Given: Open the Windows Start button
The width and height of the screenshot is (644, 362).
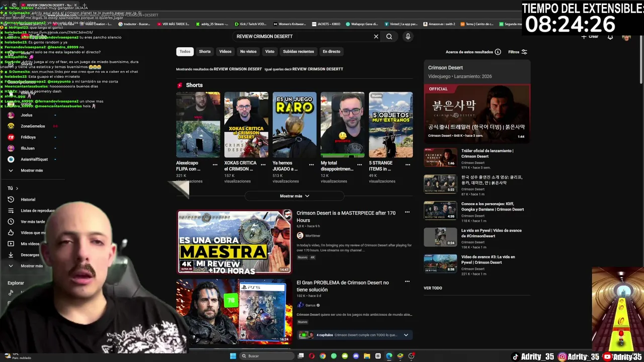Looking at the screenshot, I should tap(232, 356).
